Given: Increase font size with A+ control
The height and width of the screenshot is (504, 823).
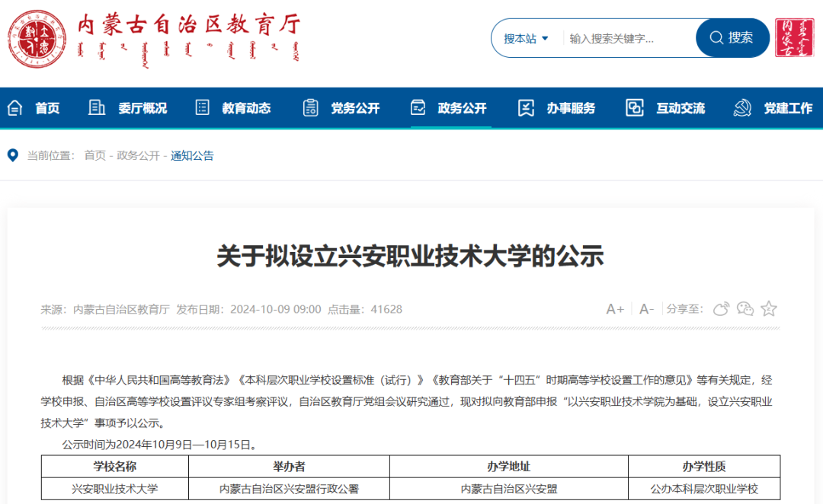Looking at the screenshot, I should coord(614,308).
